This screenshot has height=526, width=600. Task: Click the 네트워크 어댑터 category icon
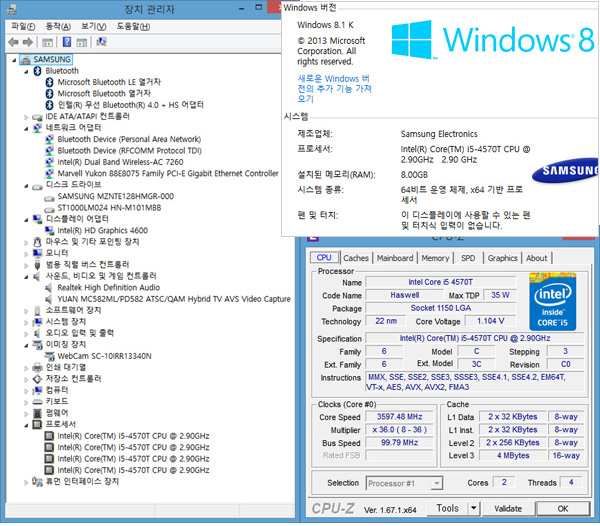click(38, 128)
